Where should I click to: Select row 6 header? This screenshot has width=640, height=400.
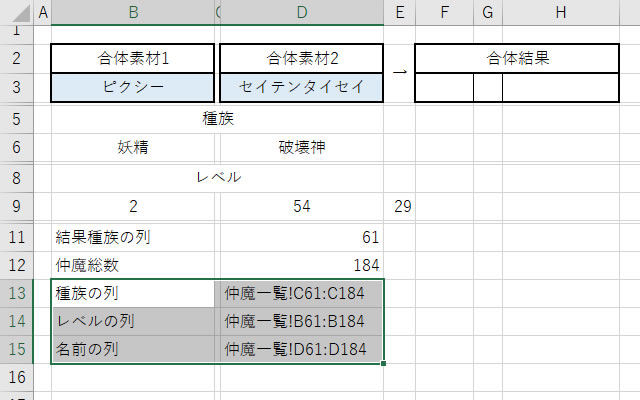16,147
